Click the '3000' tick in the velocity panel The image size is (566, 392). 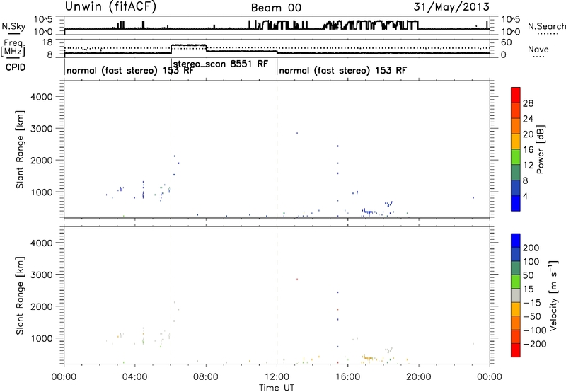point(42,275)
